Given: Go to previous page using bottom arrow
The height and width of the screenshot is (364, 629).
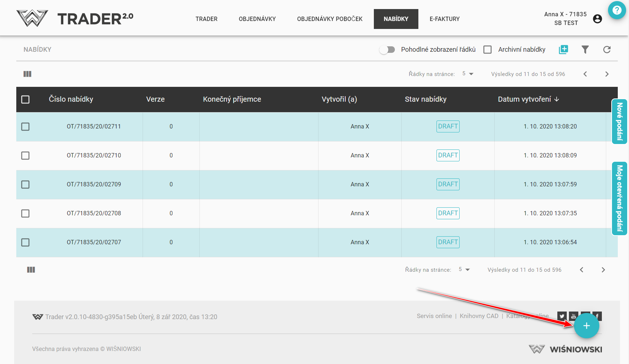Looking at the screenshot, I should [582, 270].
